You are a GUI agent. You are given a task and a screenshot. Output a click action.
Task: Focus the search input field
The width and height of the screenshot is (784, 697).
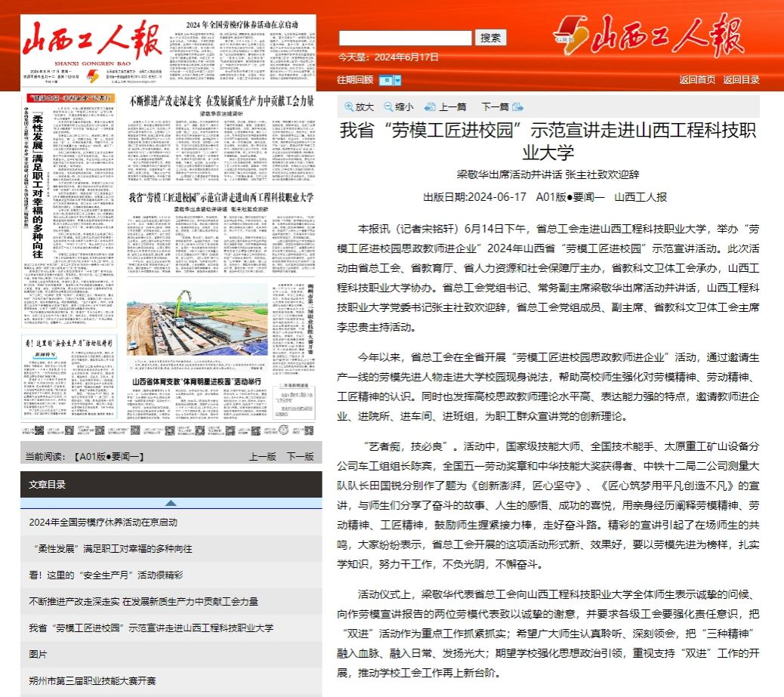pos(405,38)
